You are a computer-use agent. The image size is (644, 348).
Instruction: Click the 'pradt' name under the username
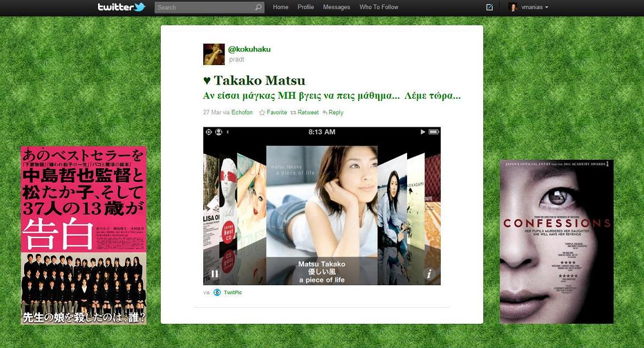point(236,59)
